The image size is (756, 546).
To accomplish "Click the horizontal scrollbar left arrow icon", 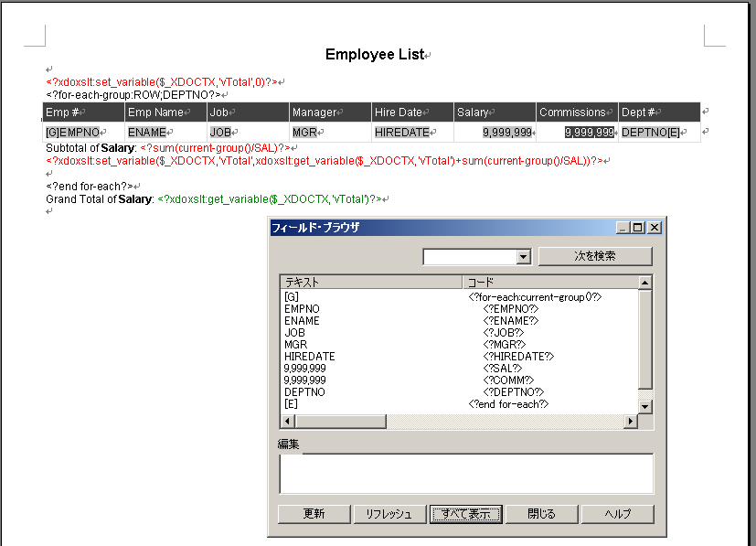I will 287,420.
